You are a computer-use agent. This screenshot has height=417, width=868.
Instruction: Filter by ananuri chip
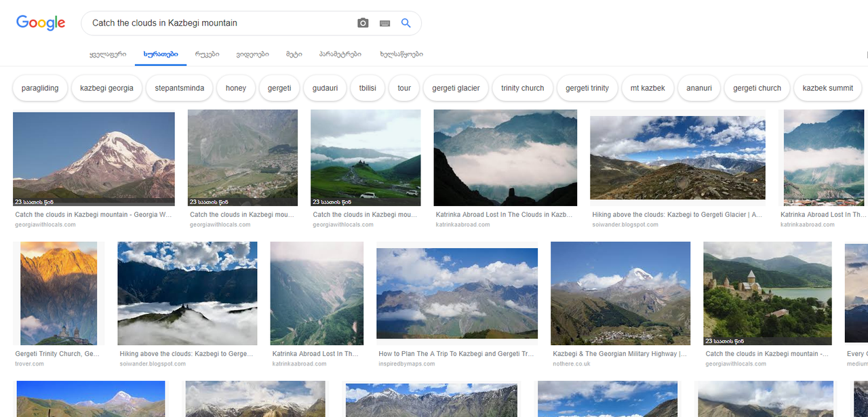tap(699, 88)
